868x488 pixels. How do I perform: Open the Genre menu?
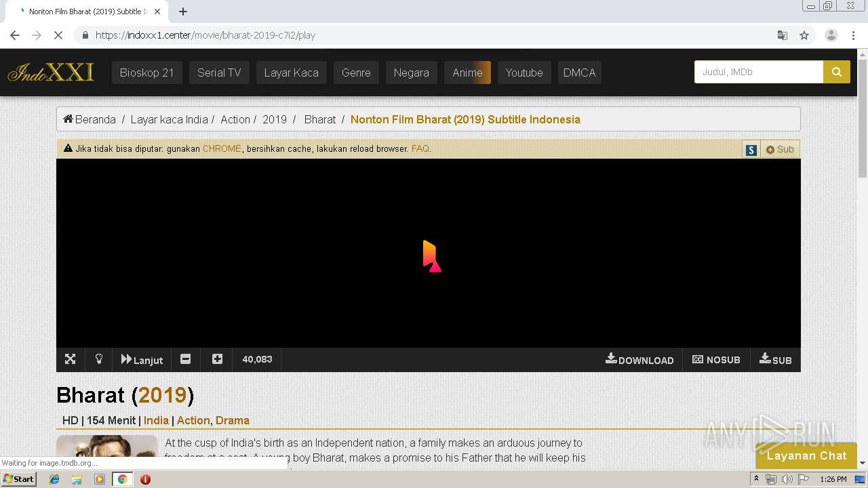pyautogui.click(x=356, y=73)
